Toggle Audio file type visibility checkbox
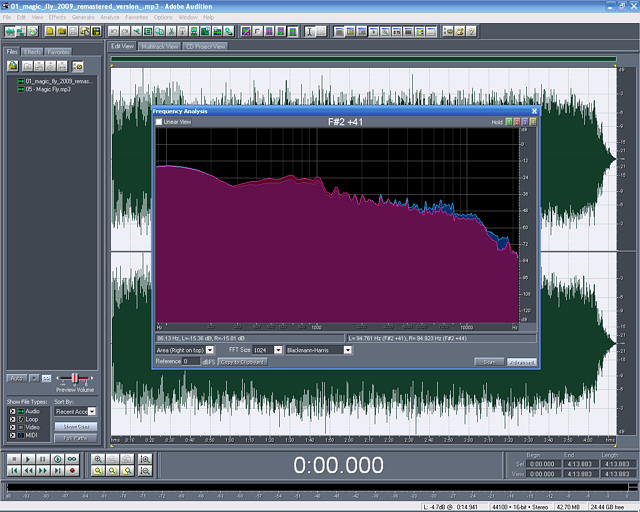The image size is (640, 512). click(x=12, y=411)
